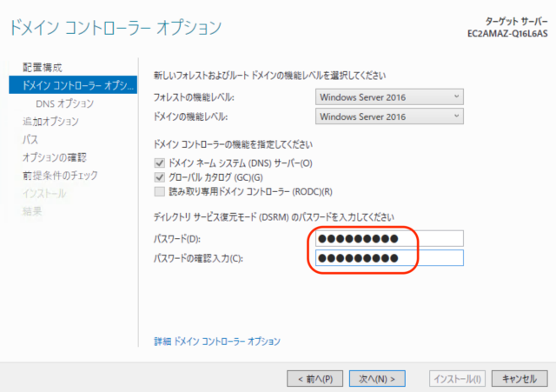
Task: Open 追加オプション in the wizard sidebar
Action: click(50, 122)
